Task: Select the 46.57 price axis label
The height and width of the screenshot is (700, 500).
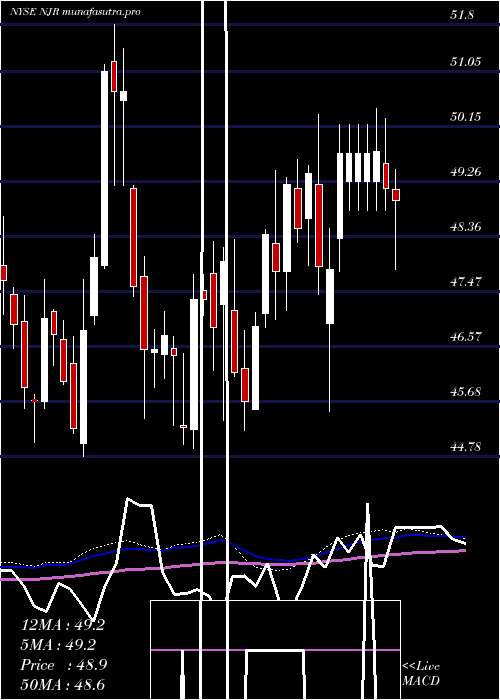Action: [466, 337]
